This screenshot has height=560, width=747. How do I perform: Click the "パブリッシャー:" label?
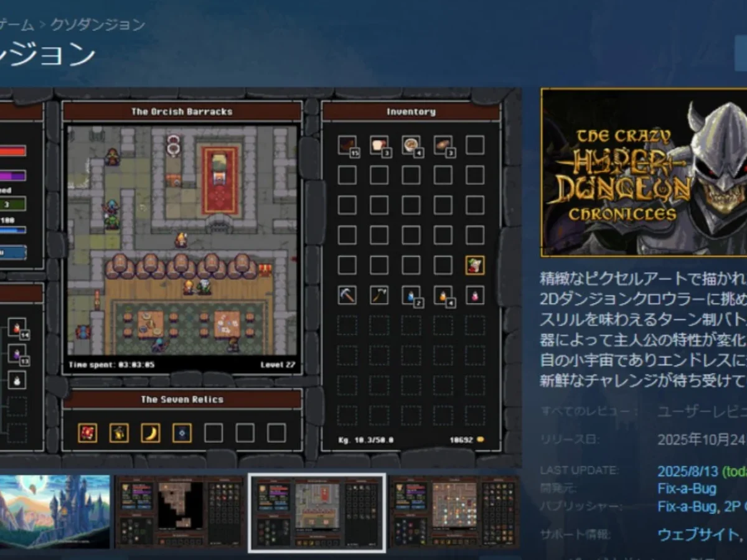tap(583, 507)
